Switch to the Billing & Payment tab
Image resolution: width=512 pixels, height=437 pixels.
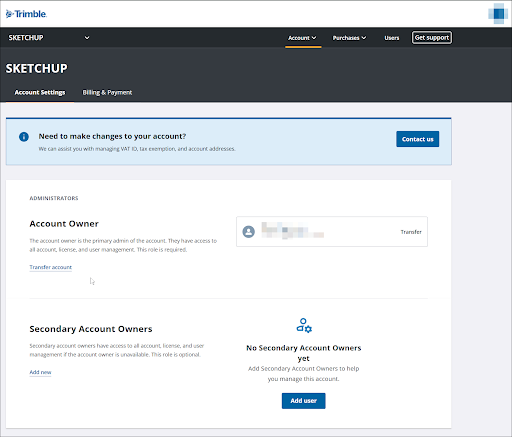coord(107,93)
